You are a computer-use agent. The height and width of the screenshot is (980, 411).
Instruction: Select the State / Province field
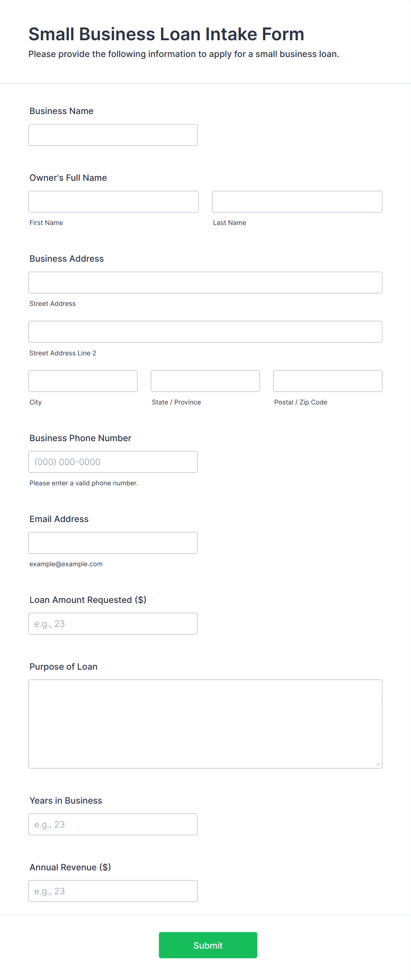[205, 381]
